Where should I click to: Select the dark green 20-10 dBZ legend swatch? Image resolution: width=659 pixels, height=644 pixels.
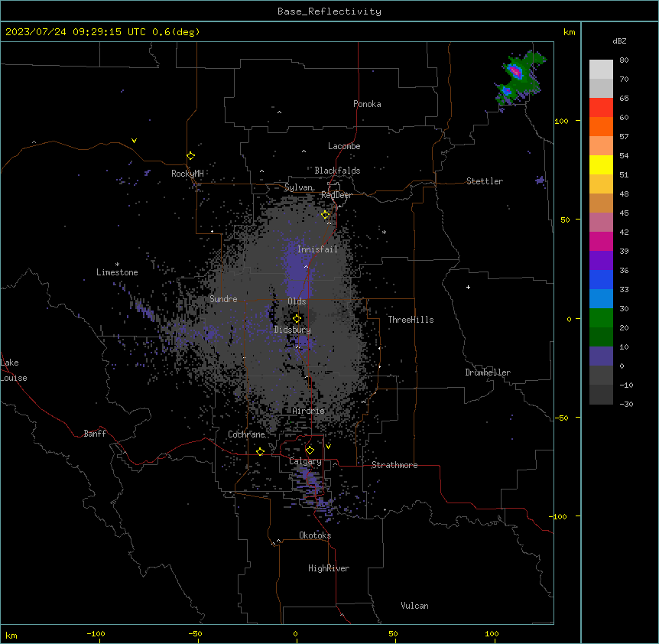[601, 337]
